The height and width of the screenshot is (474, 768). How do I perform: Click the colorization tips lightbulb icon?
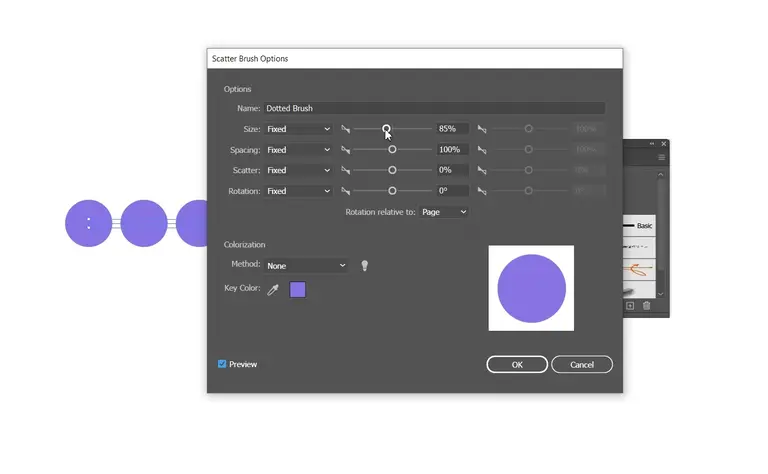364,265
